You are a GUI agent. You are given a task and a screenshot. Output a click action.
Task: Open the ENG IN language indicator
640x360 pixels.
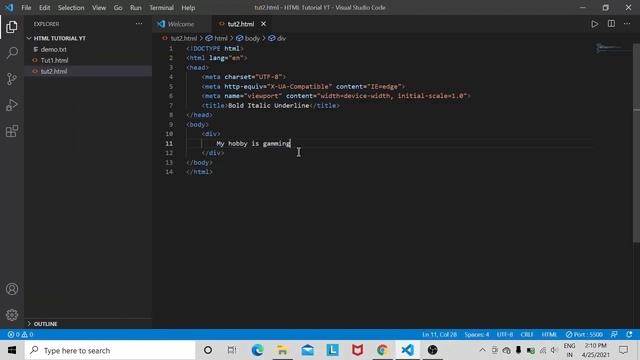pos(569,350)
